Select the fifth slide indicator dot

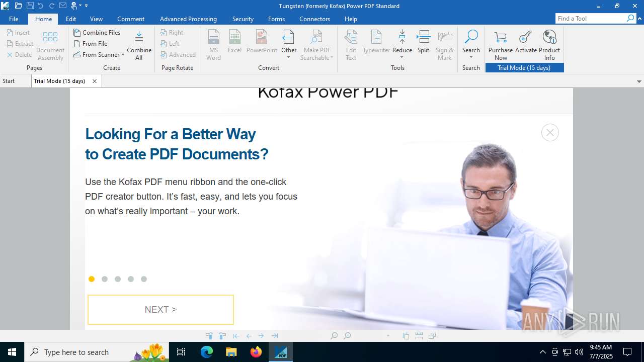[144, 279]
